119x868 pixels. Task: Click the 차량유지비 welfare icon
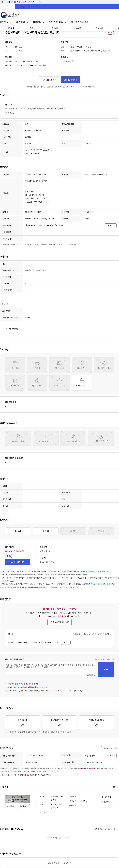(x=59, y=365)
